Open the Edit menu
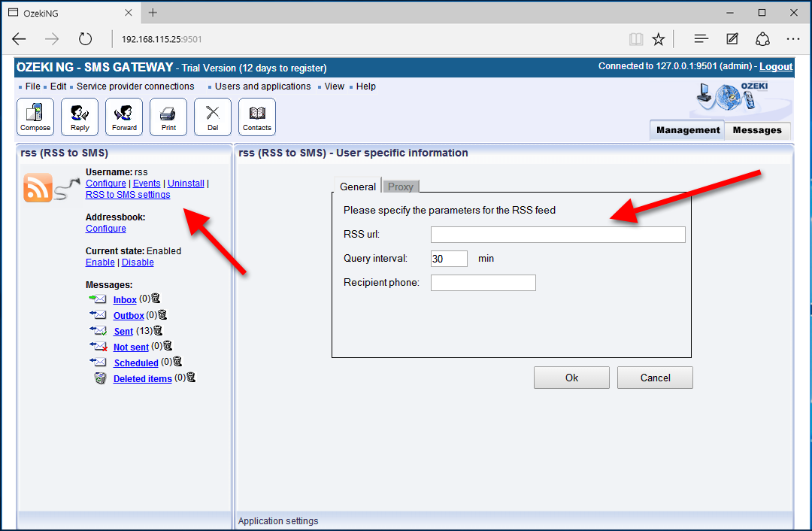 pyautogui.click(x=58, y=86)
